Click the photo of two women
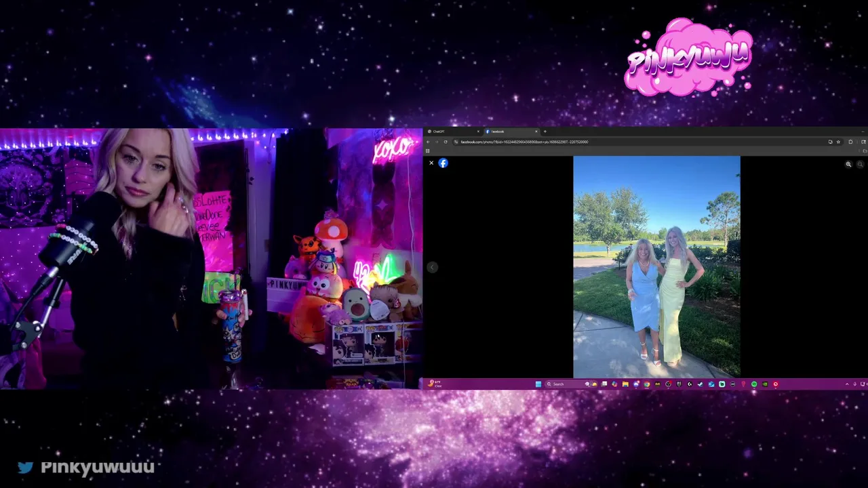Screen dimensions: 868x488 tap(656, 267)
